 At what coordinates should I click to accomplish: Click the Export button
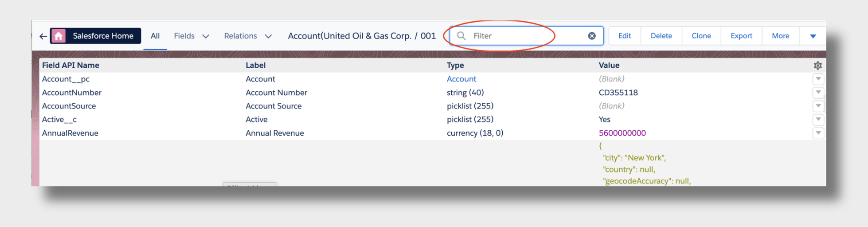[741, 36]
